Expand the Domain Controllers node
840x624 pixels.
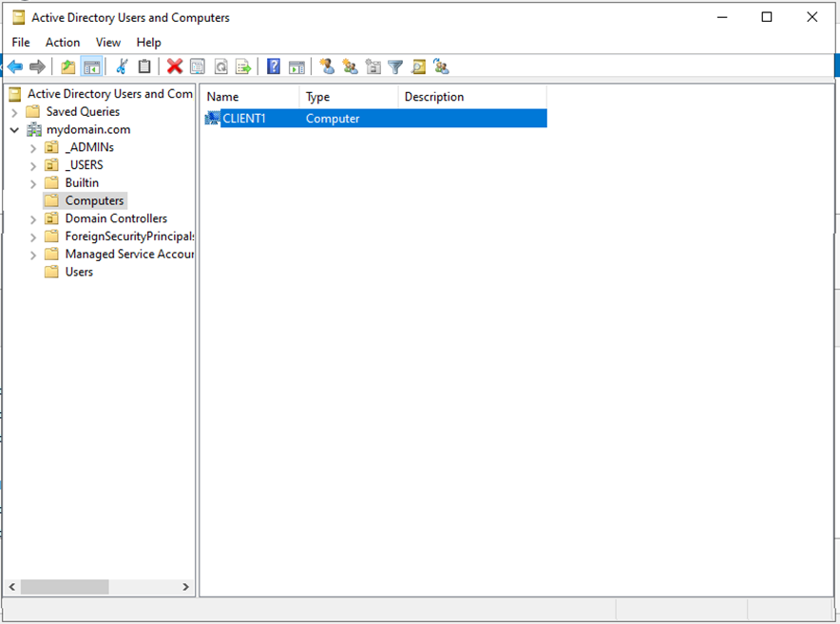(33, 219)
